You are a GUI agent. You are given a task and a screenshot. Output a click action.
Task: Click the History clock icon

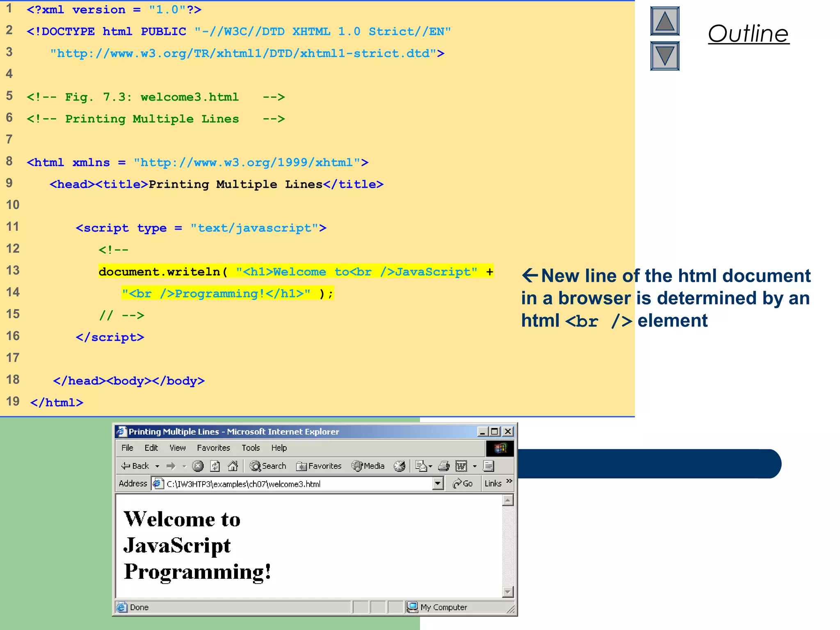tap(399, 466)
